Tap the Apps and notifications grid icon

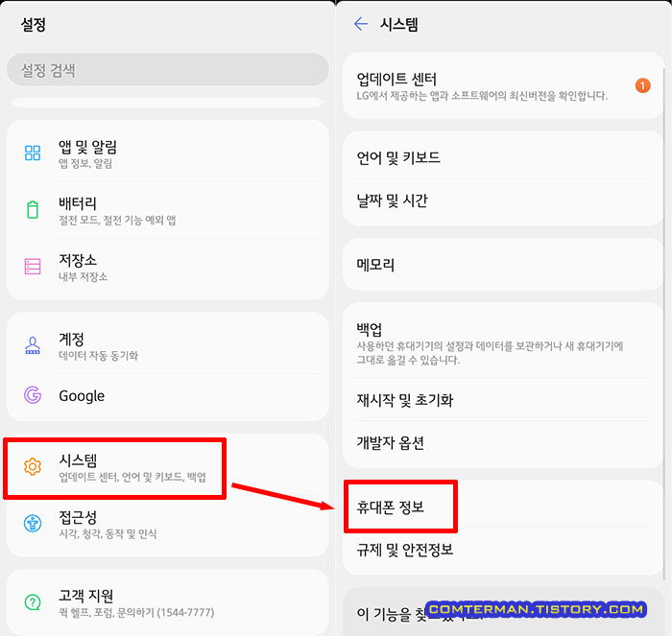(x=33, y=153)
